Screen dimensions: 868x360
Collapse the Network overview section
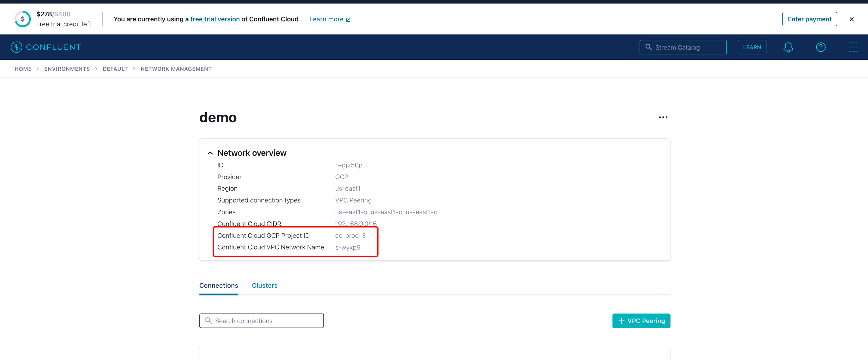pyautogui.click(x=210, y=153)
